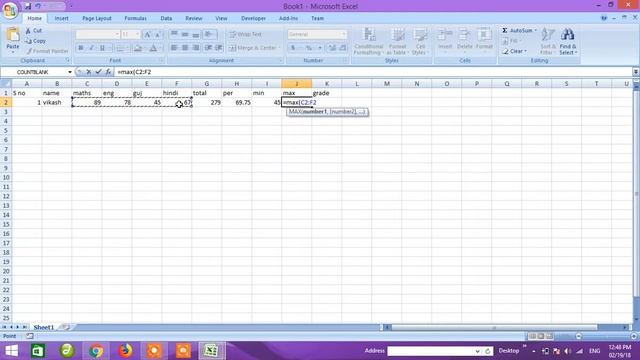This screenshot has height=360, width=640.
Task: Open the Address toolbar dropdown in taskbar
Action: tap(477, 351)
